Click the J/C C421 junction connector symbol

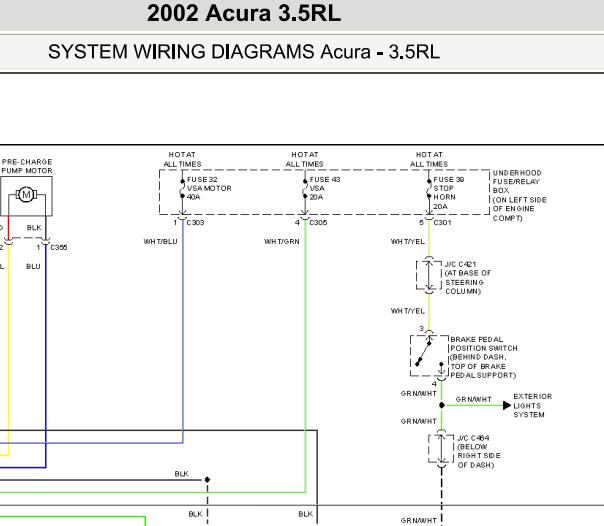429,275
